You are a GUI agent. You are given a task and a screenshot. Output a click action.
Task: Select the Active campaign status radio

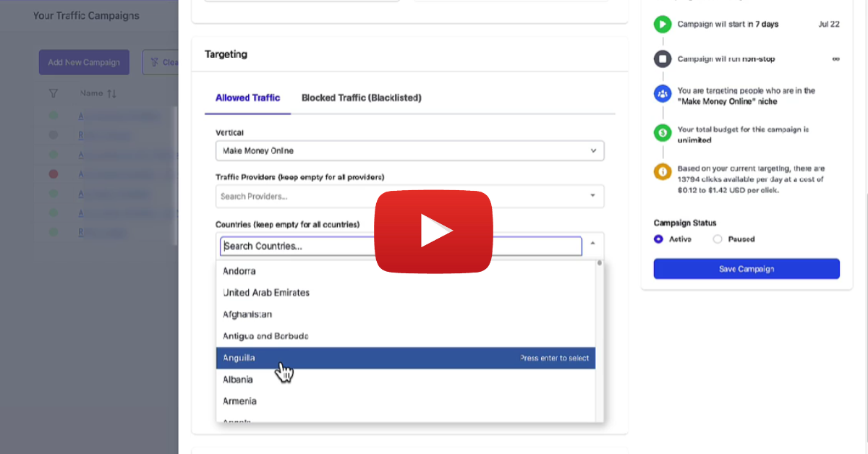click(x=658, y=239)
